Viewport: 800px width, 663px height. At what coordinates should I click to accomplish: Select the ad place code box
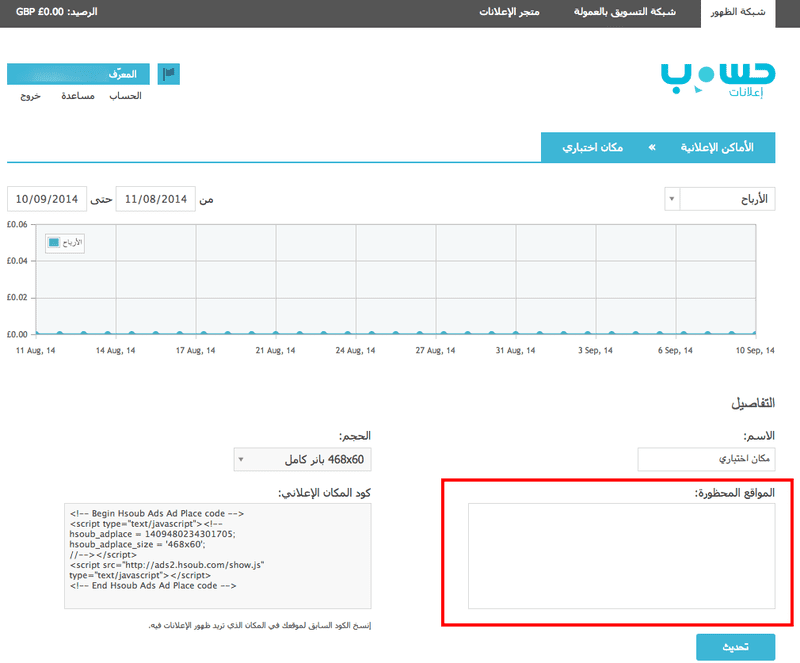[218, 556]
